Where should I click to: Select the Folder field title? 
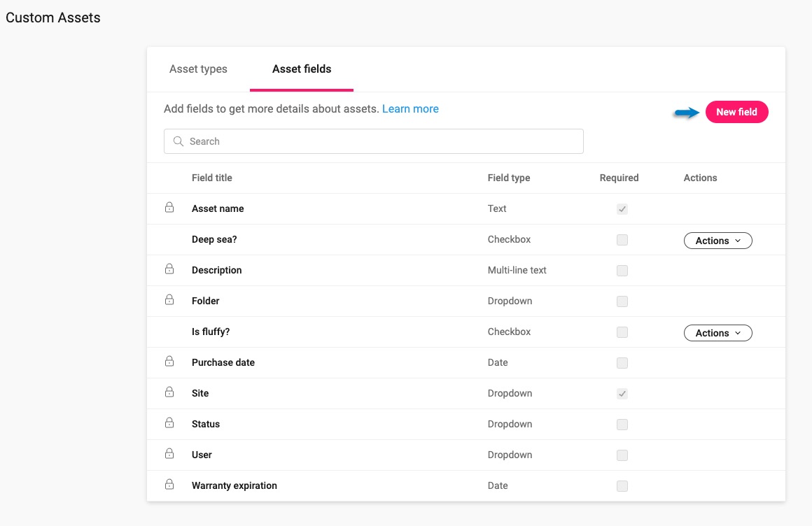pos(205,301)
